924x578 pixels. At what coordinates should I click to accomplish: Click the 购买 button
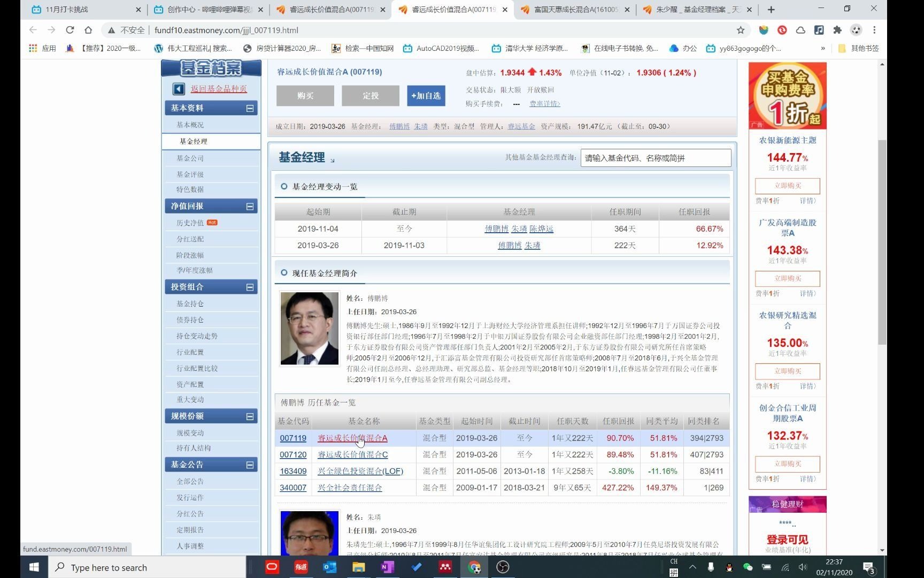click(305, 95)
